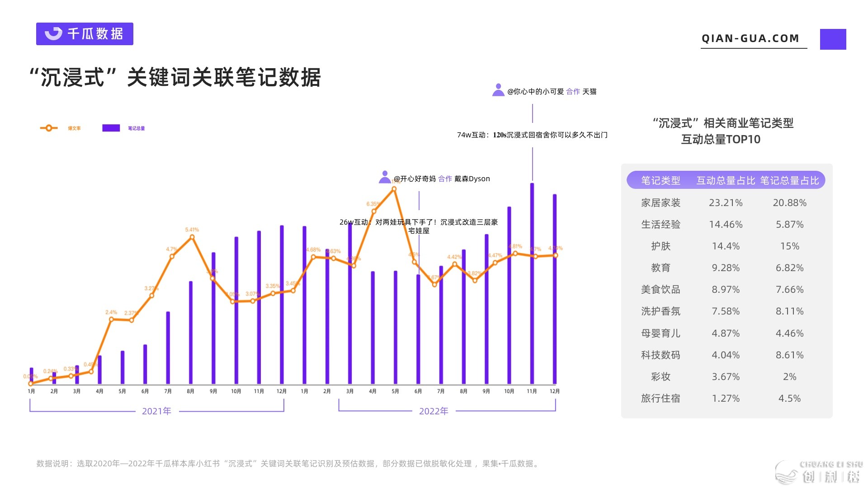Click the tallest purple bar for 11月 2022
The height and width of the screenshot is (488, 868).
pyautogui.click(x=532, y=284)
